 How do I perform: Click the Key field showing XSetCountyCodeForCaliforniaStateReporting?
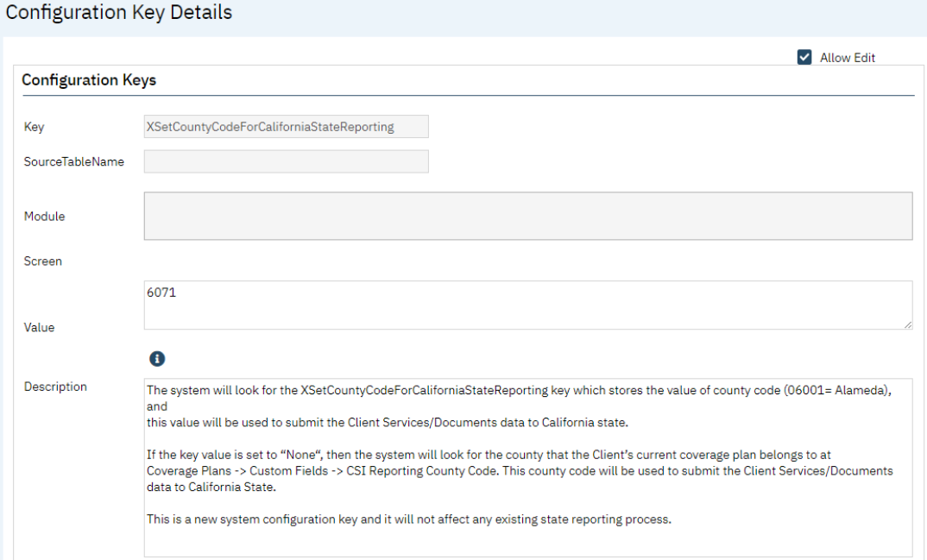pos(286,127)
